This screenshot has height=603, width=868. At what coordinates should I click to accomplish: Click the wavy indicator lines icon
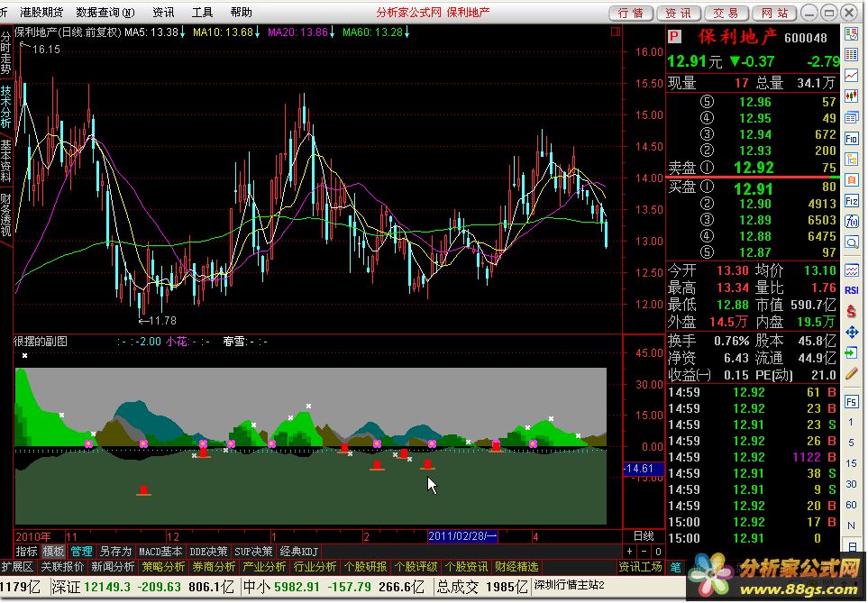pyautogui.click(x=852, y=270)
